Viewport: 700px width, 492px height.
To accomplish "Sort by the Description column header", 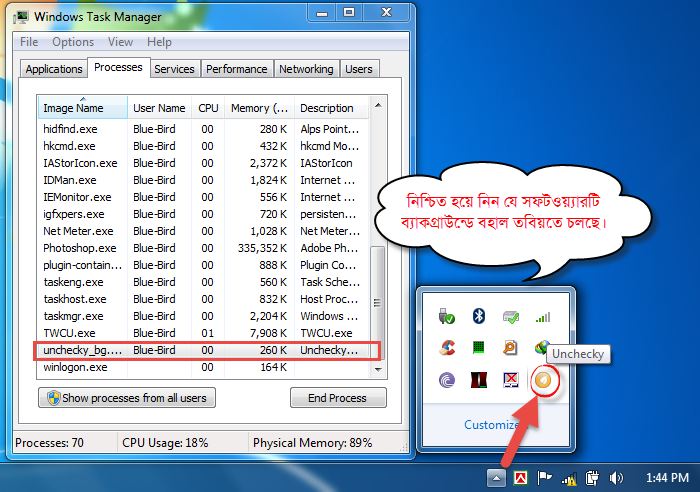I will pos(331,108).
